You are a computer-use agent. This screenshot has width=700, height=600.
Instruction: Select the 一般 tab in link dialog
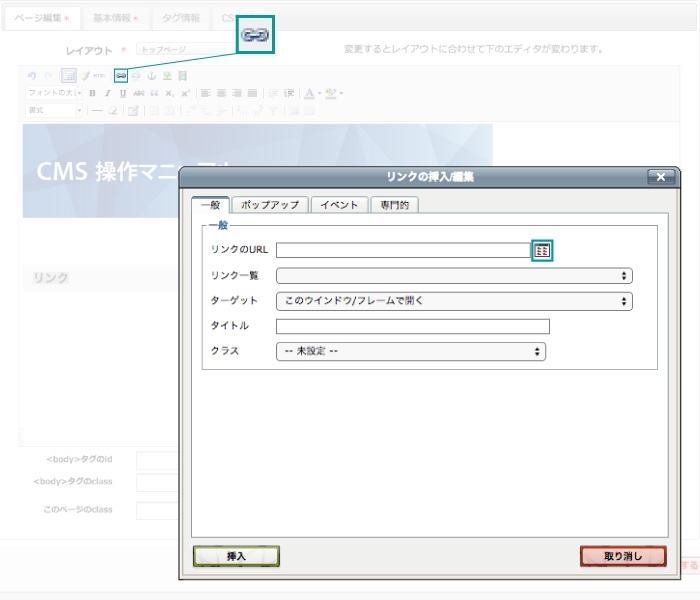(210, 205)
